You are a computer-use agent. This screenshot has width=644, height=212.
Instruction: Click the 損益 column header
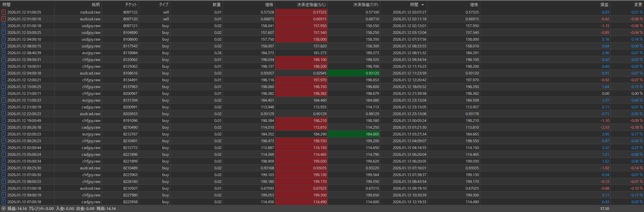(604, 5)
